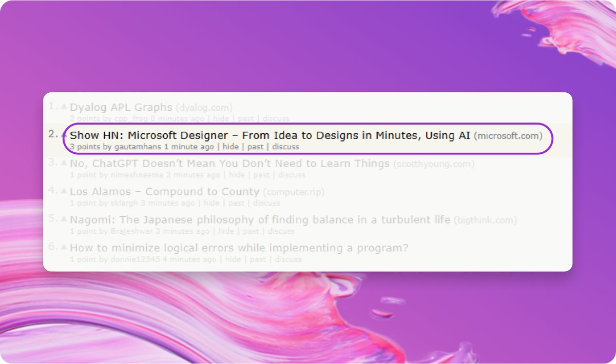Discuss the minimize logical errors post

(288, 259)
